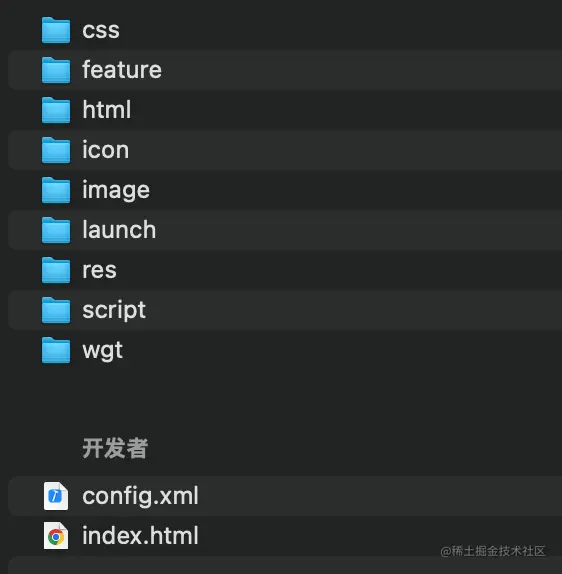Select the config.xml file name
This screenshot has height=574, width=562.
140,496
